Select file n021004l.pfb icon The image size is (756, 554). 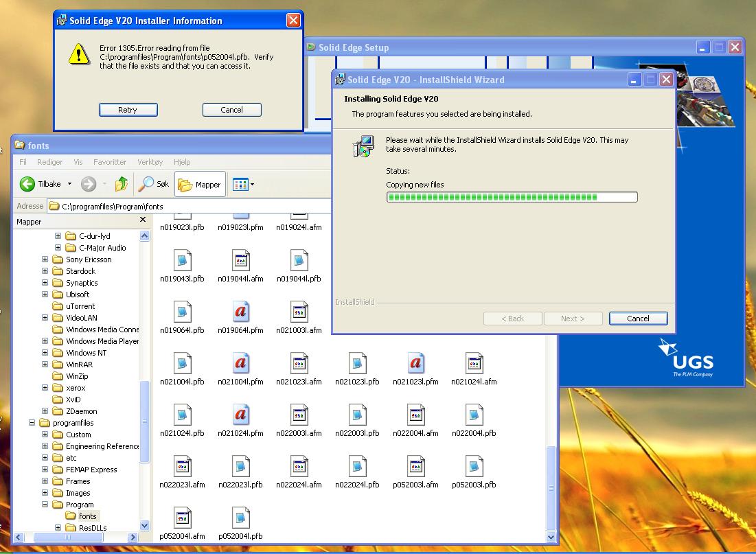click(x=182, y=364)
